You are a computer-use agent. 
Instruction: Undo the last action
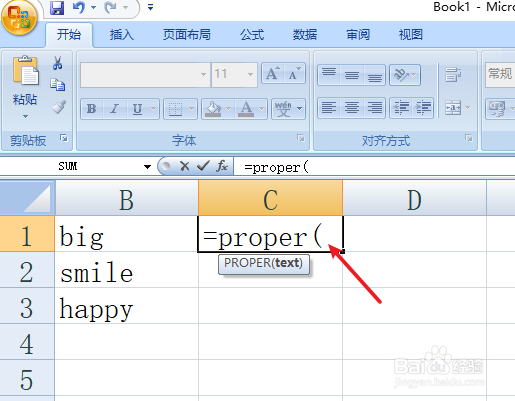79,7
